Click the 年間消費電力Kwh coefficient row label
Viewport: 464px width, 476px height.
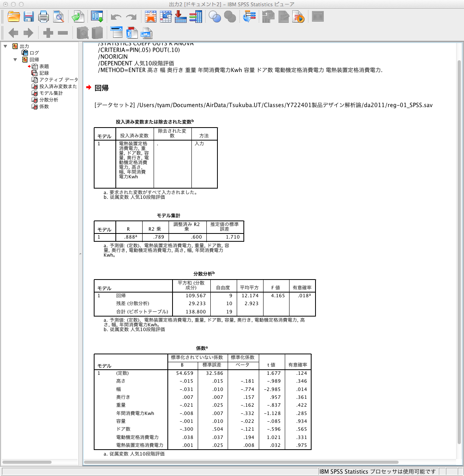pos(135,413)
